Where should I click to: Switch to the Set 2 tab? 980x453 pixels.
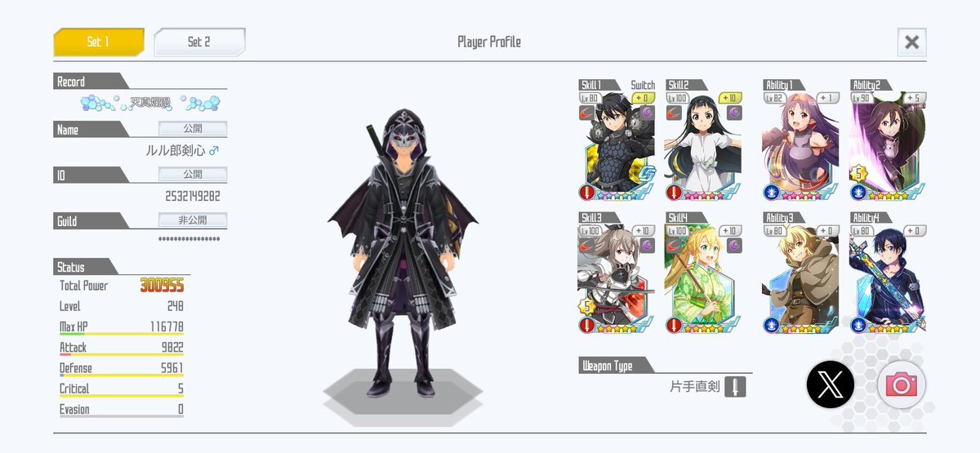click(199, 42)
